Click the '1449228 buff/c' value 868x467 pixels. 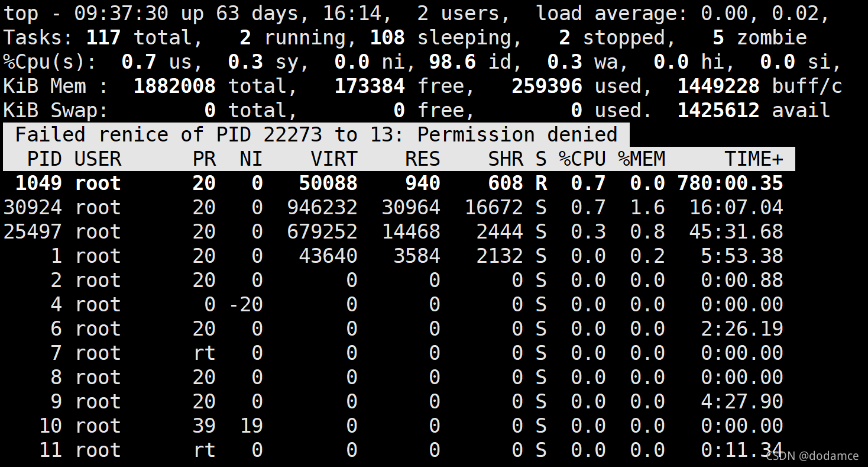(x=760, y=86)
